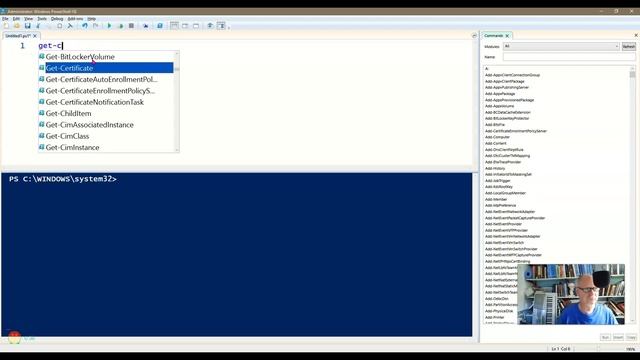Click the Open script folder icon
640x360 pixels.
pos(17,26)
